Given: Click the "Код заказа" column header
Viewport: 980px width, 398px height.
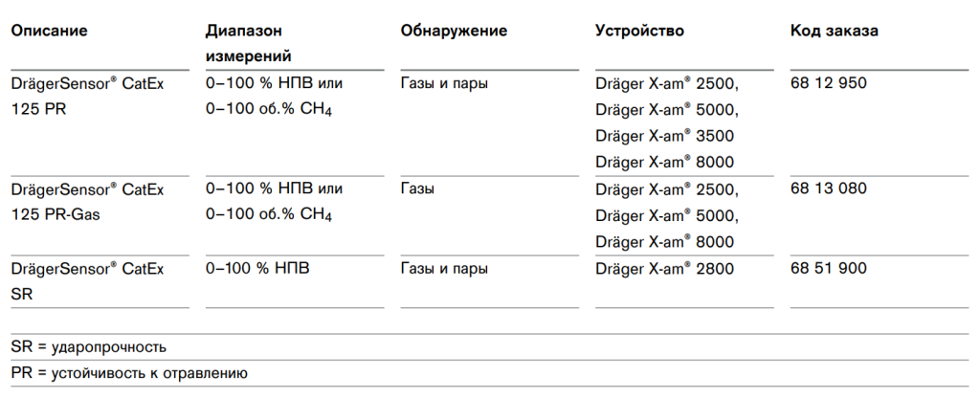Looking at the screenshot, I should [835, 31].
